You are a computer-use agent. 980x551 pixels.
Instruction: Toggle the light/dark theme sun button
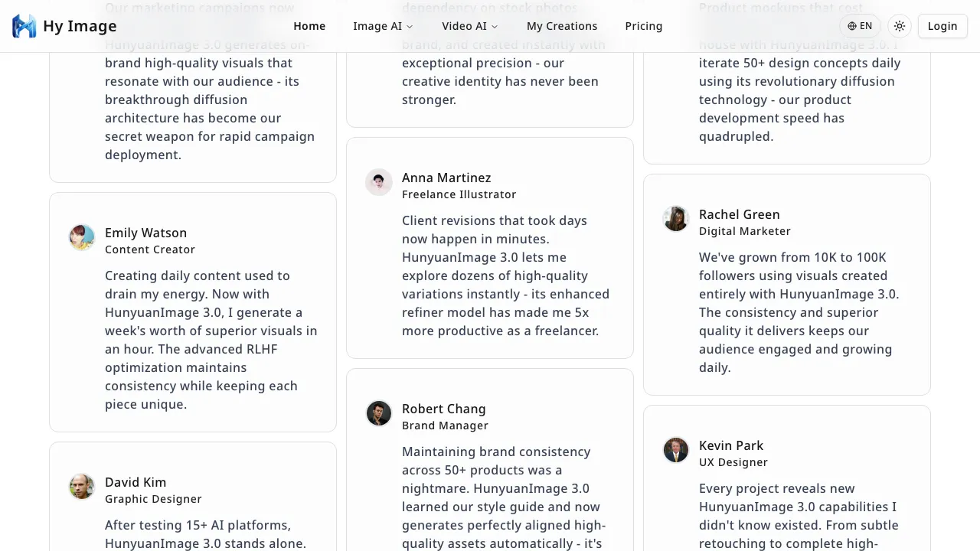(900, 26)
